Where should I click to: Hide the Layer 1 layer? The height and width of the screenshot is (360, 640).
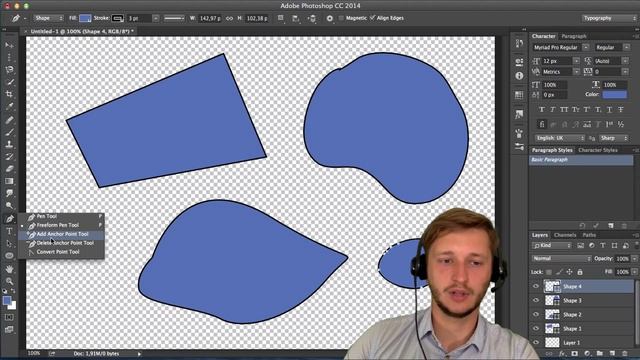tap(536, 342)
